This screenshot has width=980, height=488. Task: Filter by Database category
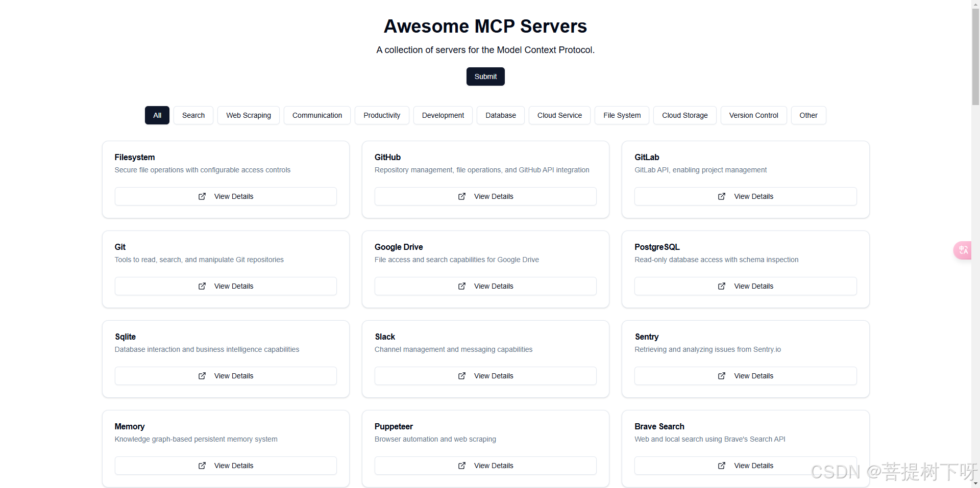(501, 115)
